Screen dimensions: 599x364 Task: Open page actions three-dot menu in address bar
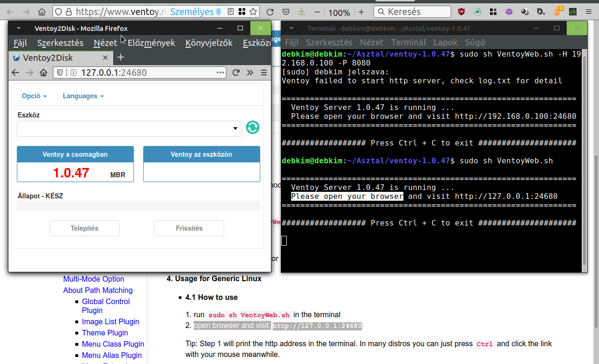(220, 73)
